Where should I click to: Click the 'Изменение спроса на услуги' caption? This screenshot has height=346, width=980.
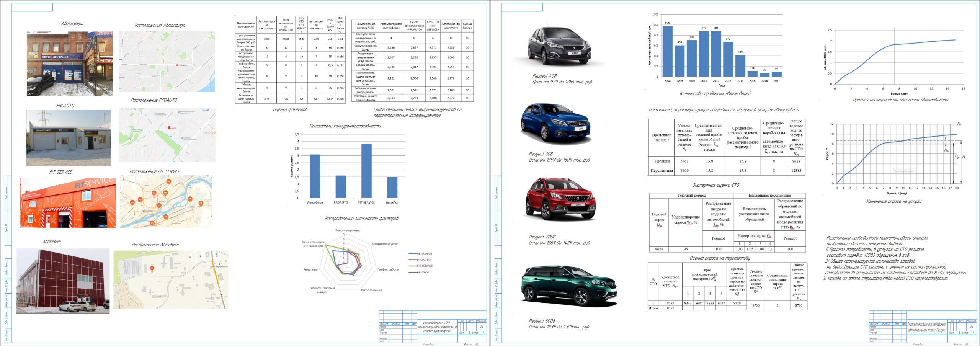pyautogui.click(x=894, y=201)
